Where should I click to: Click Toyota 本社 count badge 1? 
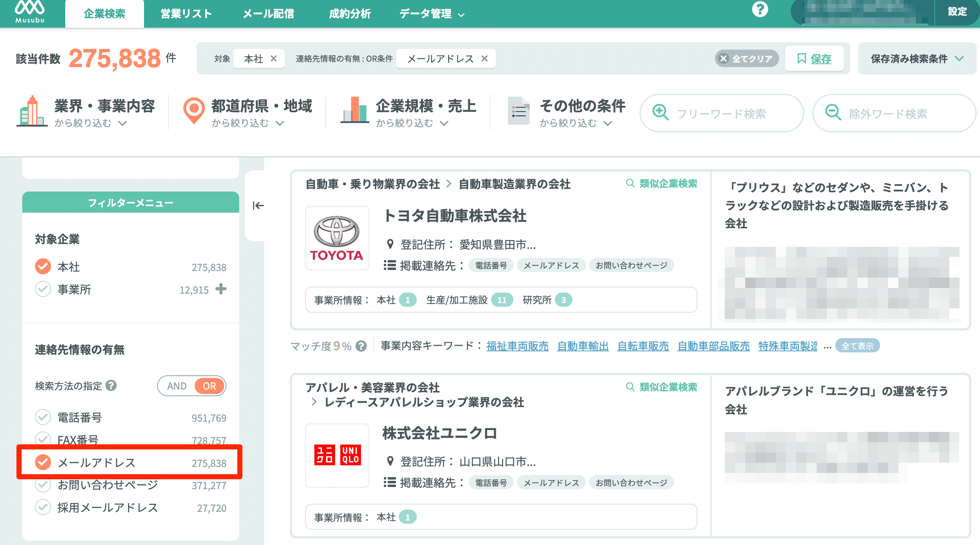408,300
